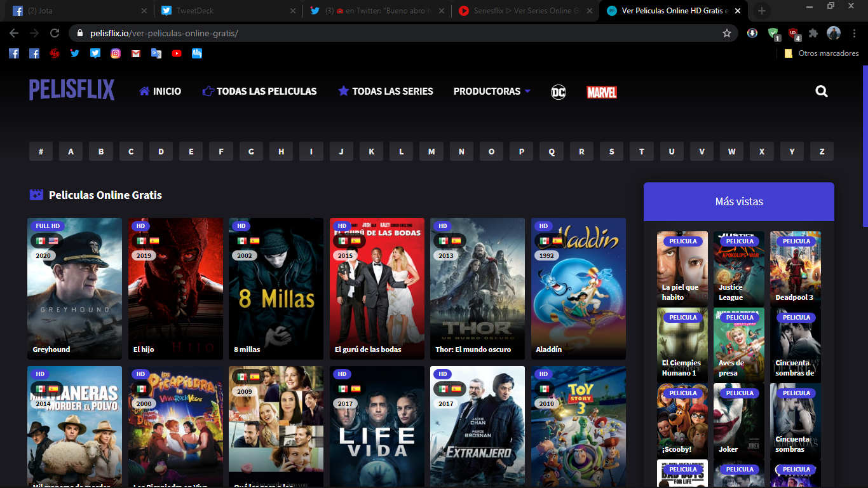Open the Life Vida movie poster
The height and width of the screenshot is (488, 868).
377,426
